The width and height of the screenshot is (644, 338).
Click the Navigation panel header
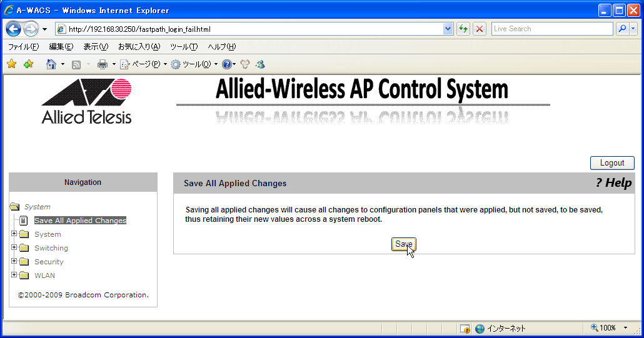click(x=83, y=182)
